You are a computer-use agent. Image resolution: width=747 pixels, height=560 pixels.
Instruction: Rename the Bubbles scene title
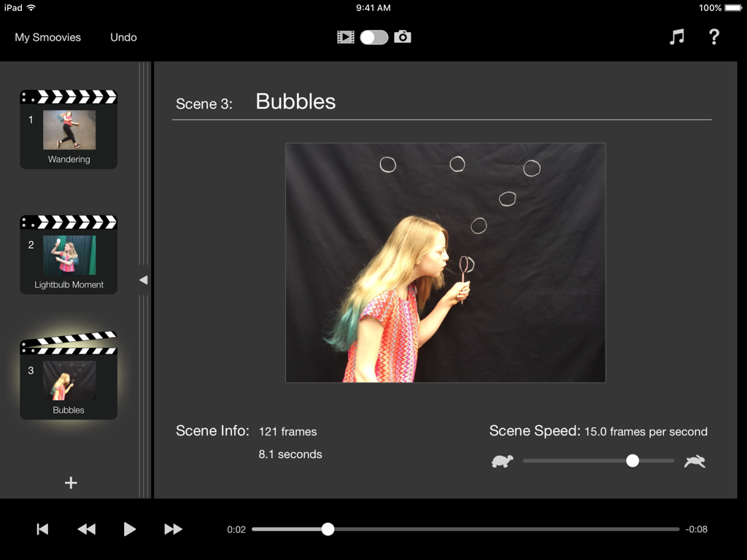[295, 102]
